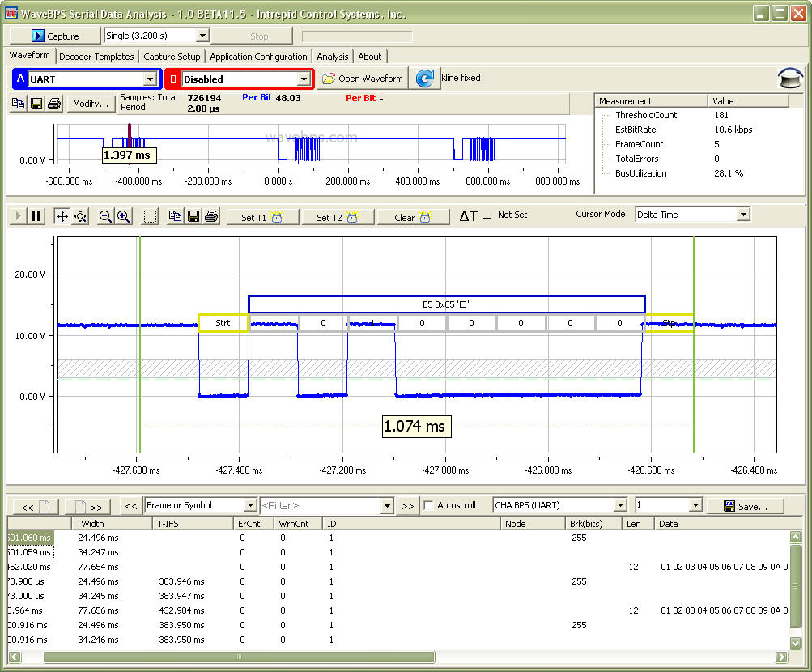Open the CHA BPS (UART) source dropdown

tap(620, 504)
